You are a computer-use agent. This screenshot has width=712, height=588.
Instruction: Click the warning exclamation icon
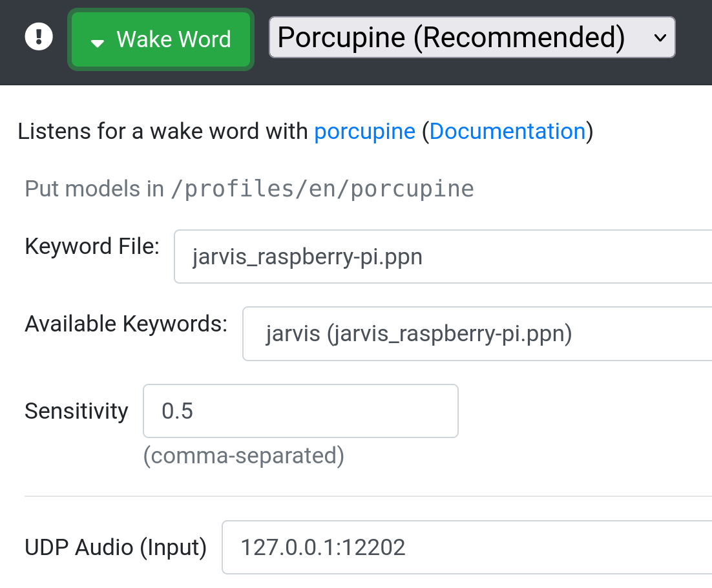point(39,36)
